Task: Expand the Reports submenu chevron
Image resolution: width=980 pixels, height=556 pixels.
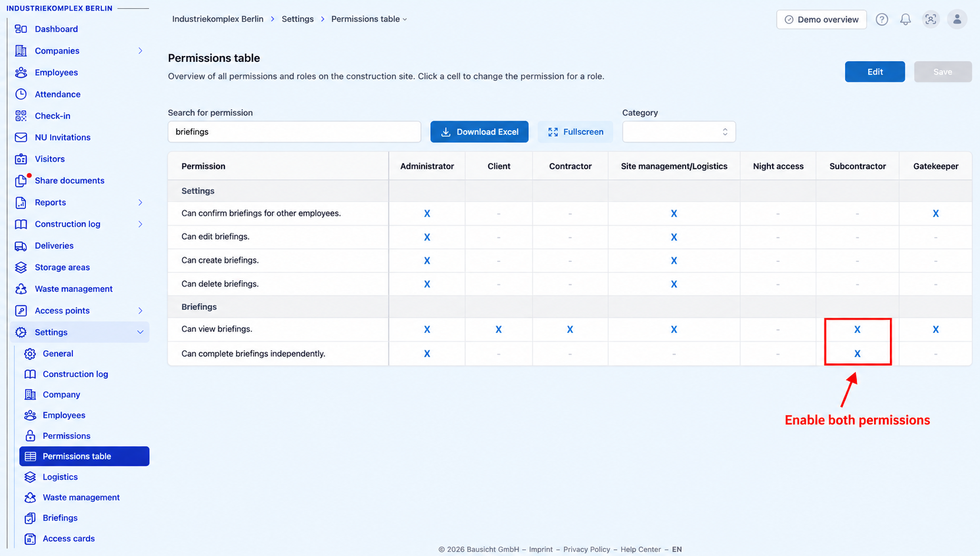Action: click(x=140, y=202)
